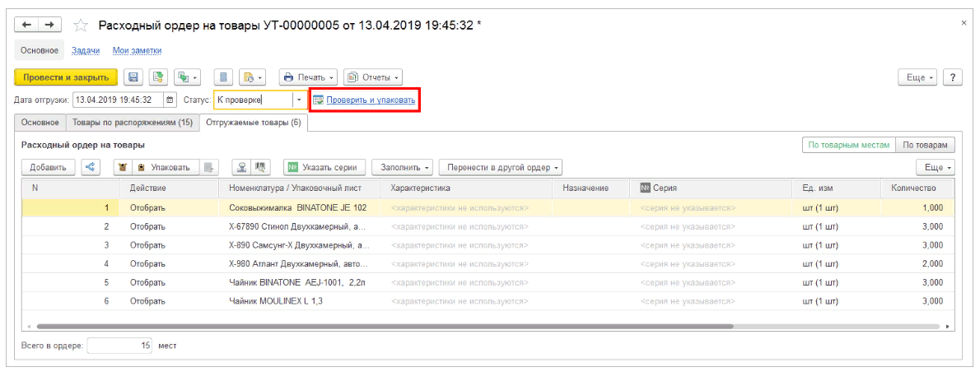Click the document list icon in top toolbar
This screenshot has height=381, width=980.
click(223, 77)
